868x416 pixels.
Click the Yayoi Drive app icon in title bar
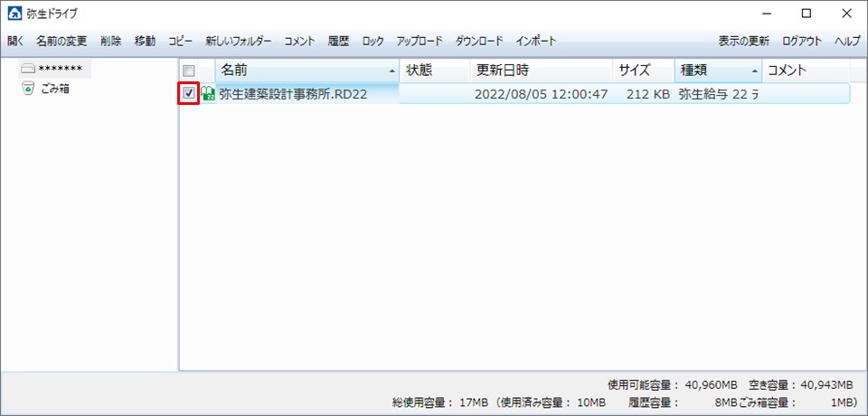click(x=14, y=14)
